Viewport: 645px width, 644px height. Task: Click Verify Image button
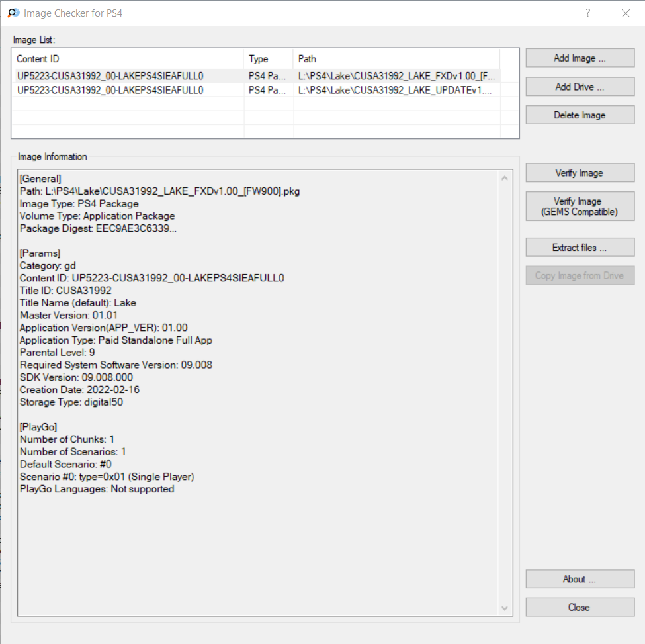click(x=580, y=173)
